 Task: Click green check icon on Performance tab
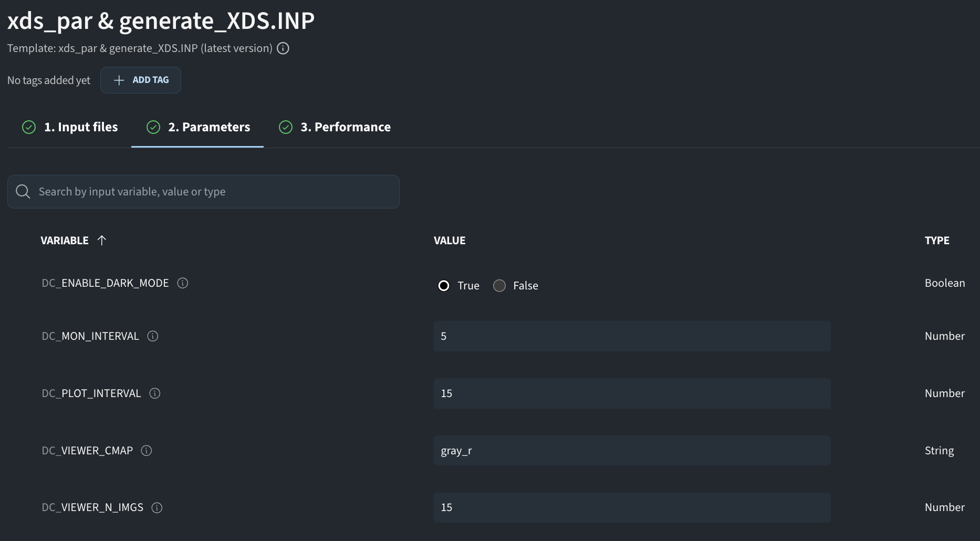coord(286,127)
